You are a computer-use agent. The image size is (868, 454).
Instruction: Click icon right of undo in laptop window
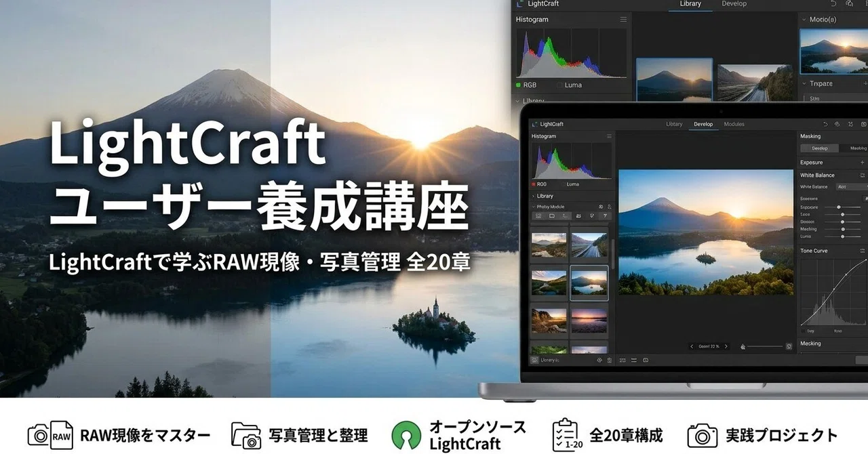coord(837,124)
